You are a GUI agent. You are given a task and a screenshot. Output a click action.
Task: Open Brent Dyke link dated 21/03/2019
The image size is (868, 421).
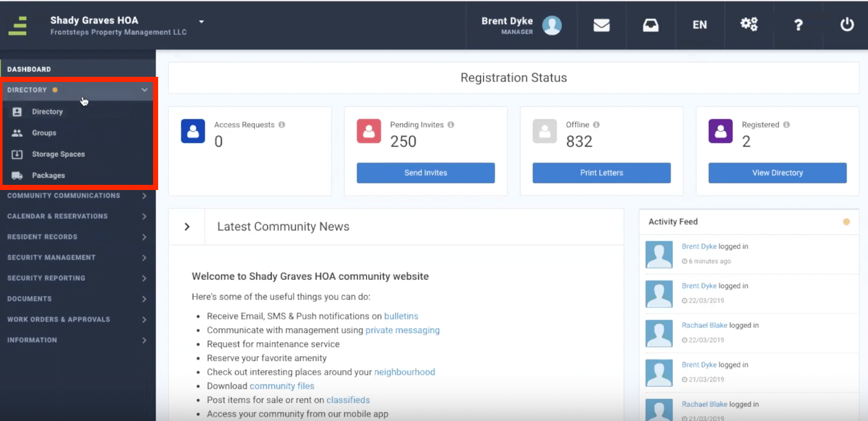(x=699, y=365)
